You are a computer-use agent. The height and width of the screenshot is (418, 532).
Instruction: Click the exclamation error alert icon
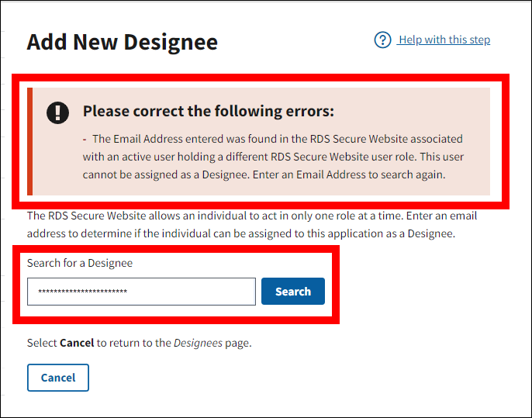point(58,112)
